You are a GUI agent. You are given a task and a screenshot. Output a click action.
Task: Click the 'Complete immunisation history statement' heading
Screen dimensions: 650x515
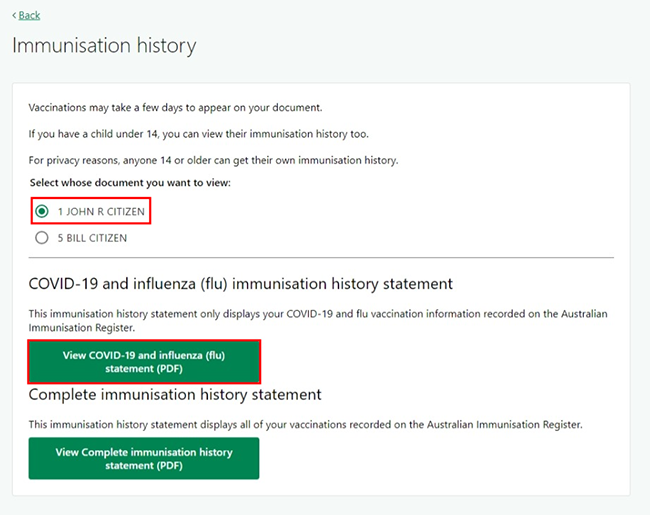pyautogui.click(x=175, y=395)
